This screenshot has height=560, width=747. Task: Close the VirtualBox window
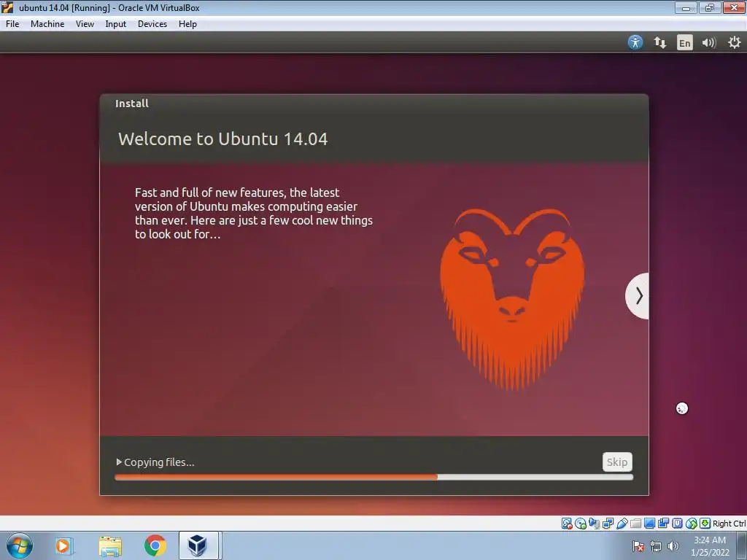point(734,7)
